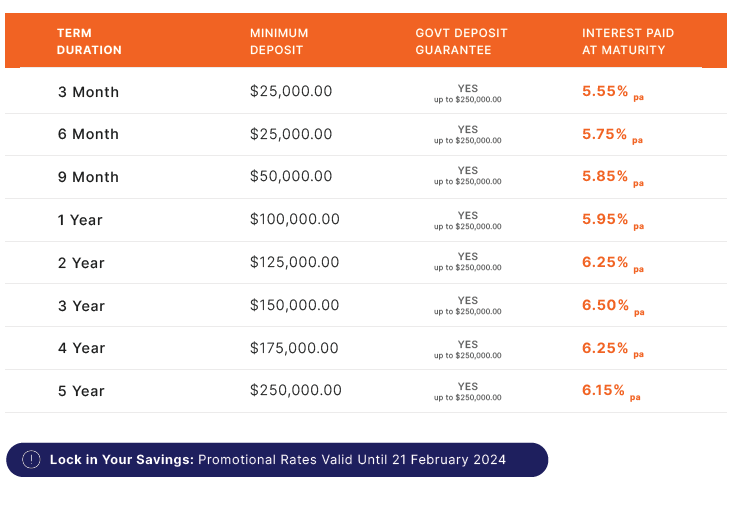The height and width of the screenshot is (505, 737).
Task: Click the Term Duration column header
Action: click(89, 41)
